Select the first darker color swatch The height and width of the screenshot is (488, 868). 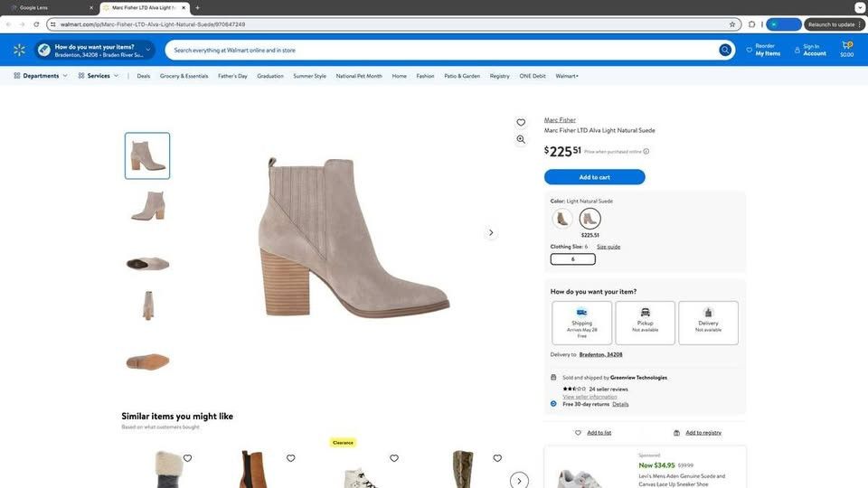pyautogui.click(x=561, y=219)
